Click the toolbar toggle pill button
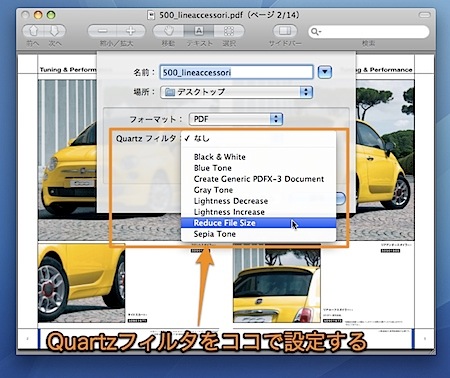Screen dimensions: 450x378 point(425,15)
